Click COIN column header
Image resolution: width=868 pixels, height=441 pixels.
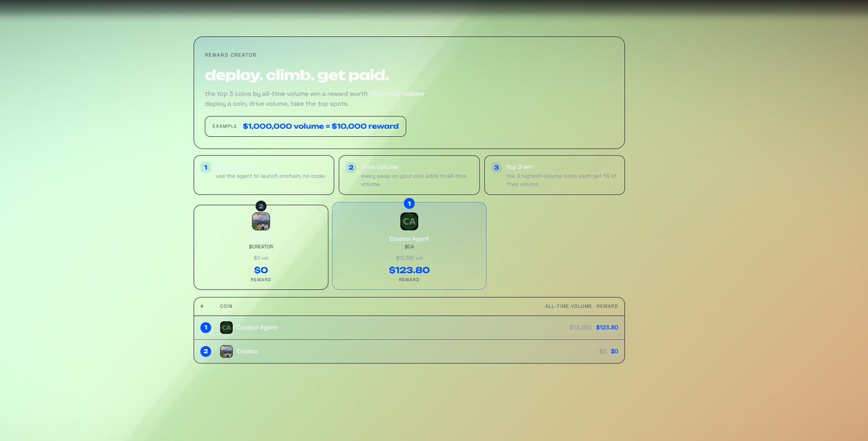(226, 306)
